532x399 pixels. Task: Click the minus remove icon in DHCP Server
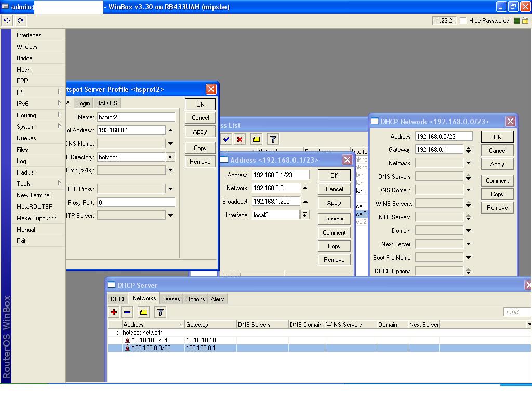(127, 312)
